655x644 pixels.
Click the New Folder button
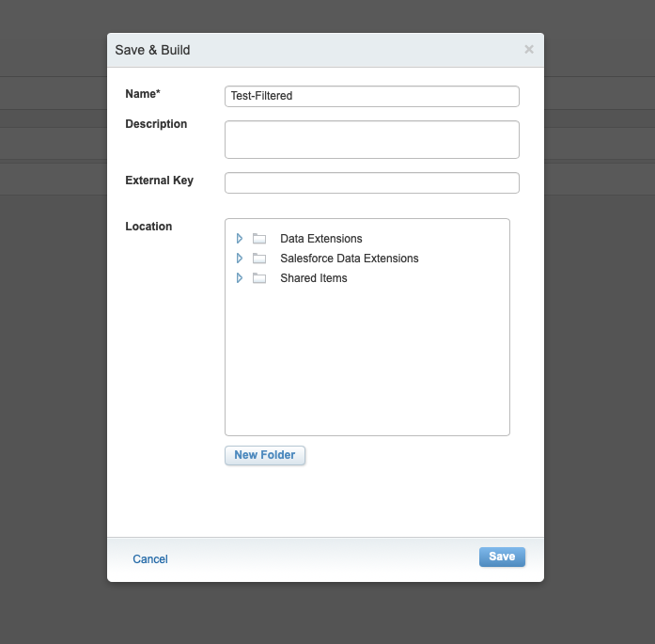[265, 455]
